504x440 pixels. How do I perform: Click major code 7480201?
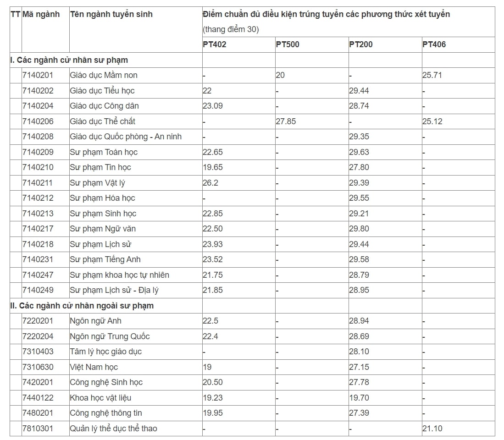pos(38,413)
